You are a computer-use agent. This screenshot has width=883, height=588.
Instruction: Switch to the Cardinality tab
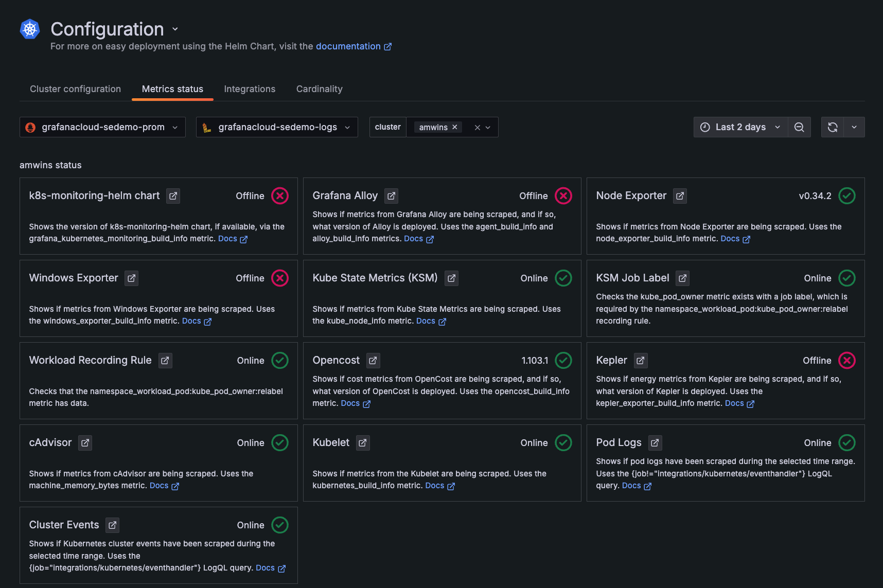(x=319, y=89)
